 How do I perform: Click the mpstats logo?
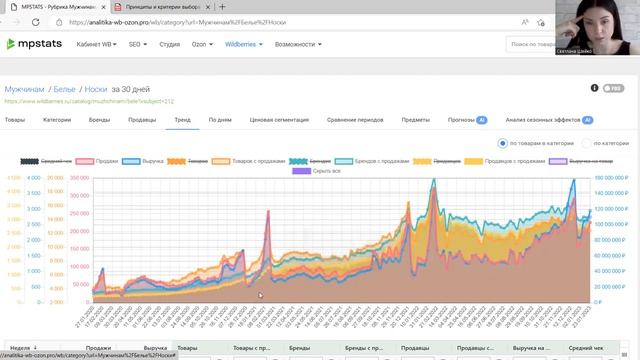[x=34, y=44]
